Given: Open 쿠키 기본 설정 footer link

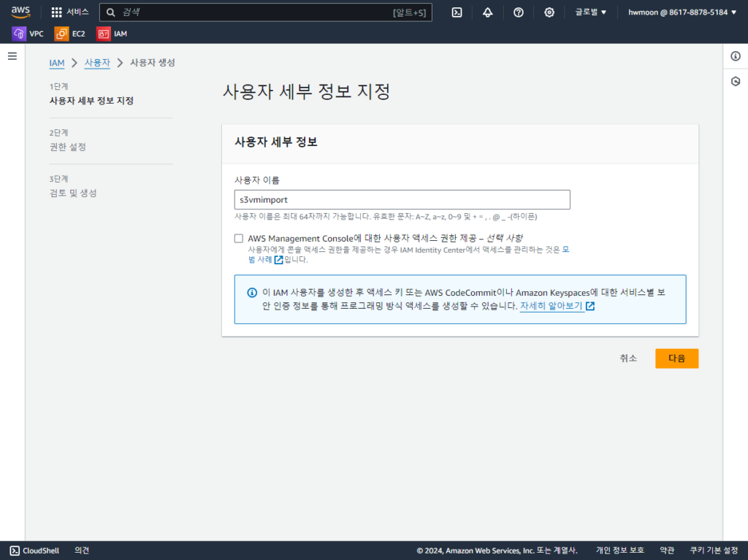Looking at the screenshot, I should (x=714, y=551).
